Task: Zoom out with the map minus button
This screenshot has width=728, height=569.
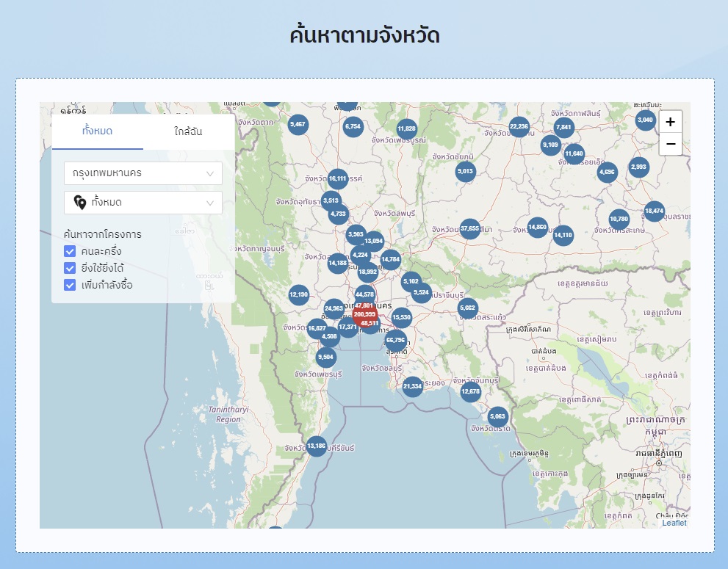Action: (x=670, y=144)
